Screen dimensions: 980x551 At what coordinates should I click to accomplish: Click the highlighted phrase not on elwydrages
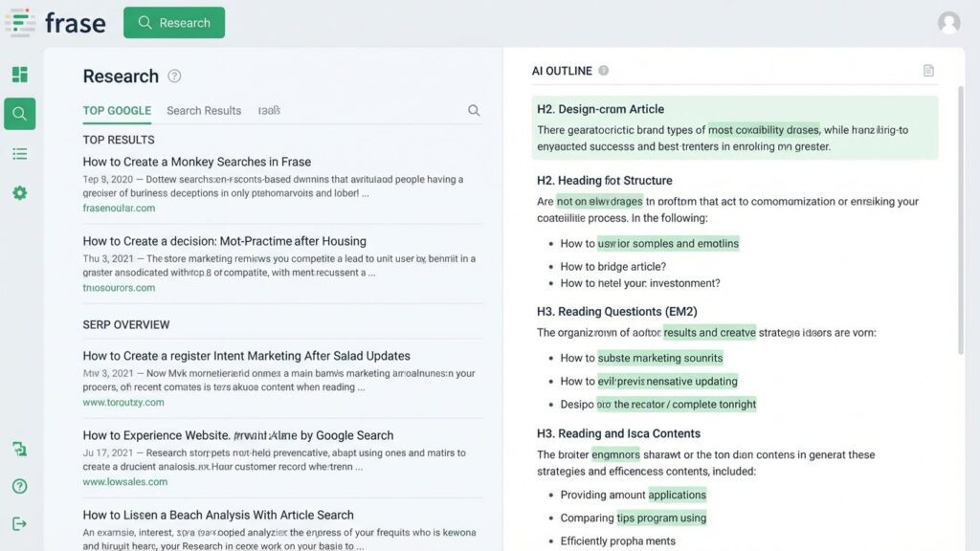[x=599, y=201]
